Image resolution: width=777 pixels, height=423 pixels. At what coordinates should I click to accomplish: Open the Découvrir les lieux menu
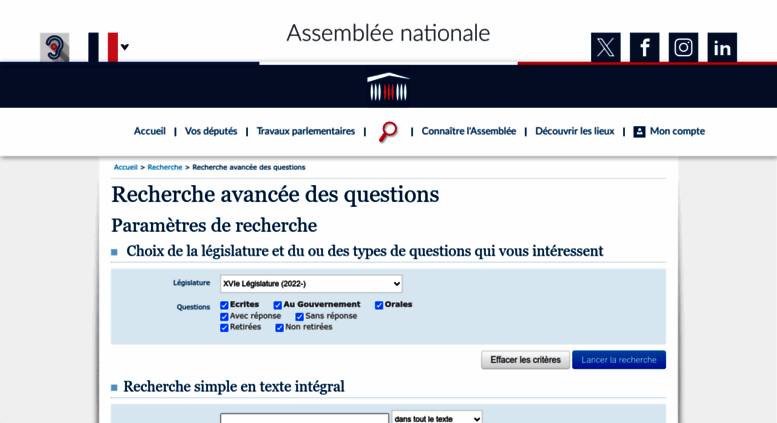click(x=575, y=131)
